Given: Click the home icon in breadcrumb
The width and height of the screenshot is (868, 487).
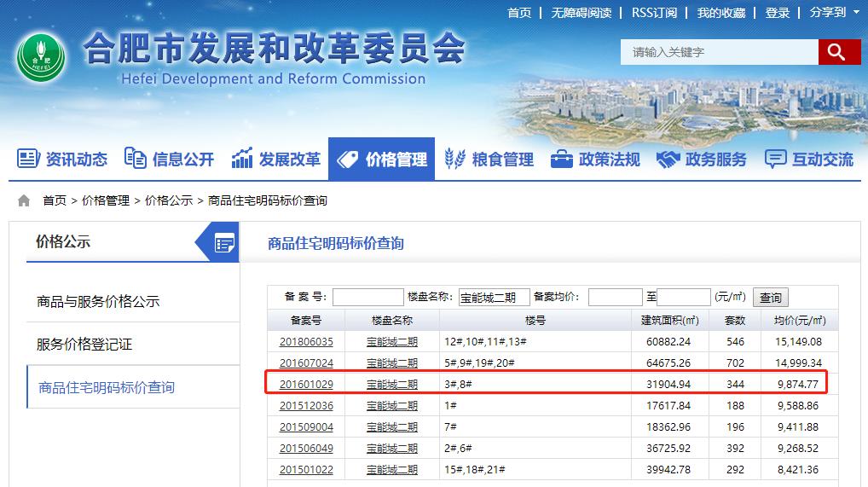Looking at the screenshot, I should pos(24,200).
